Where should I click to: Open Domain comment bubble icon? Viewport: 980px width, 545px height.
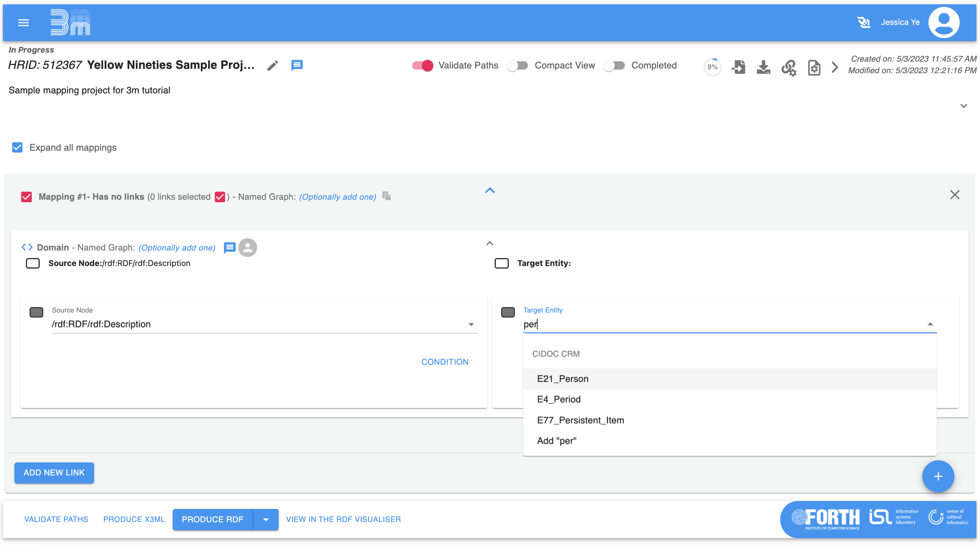pos(229,248)
